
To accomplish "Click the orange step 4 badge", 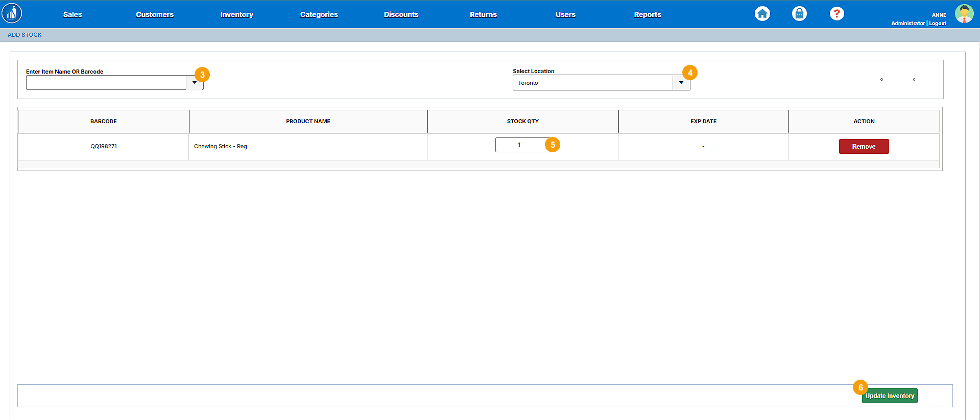I will pos(690,73).
